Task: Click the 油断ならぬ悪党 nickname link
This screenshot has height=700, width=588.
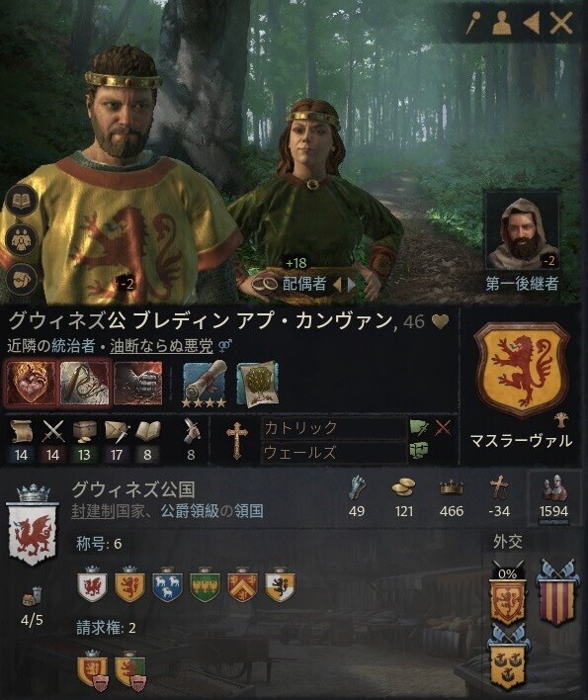Action: tap(161, 346)
